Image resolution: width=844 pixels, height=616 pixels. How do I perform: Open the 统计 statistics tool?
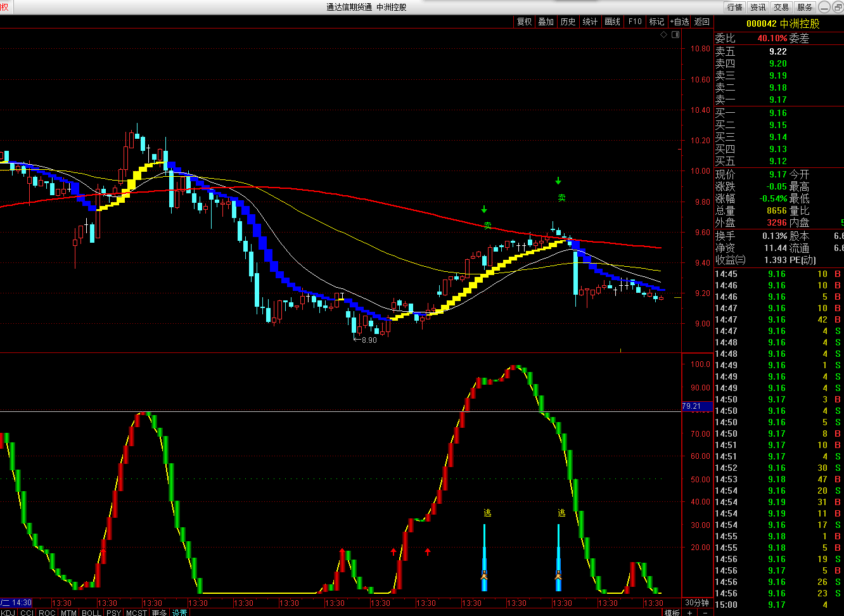[x=591, y=22]
